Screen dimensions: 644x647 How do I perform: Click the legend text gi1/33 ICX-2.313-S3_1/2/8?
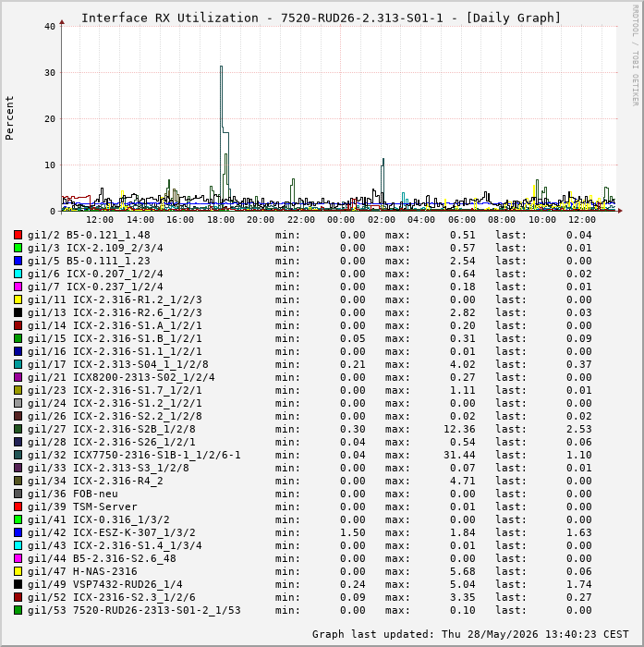coord(108,468)
